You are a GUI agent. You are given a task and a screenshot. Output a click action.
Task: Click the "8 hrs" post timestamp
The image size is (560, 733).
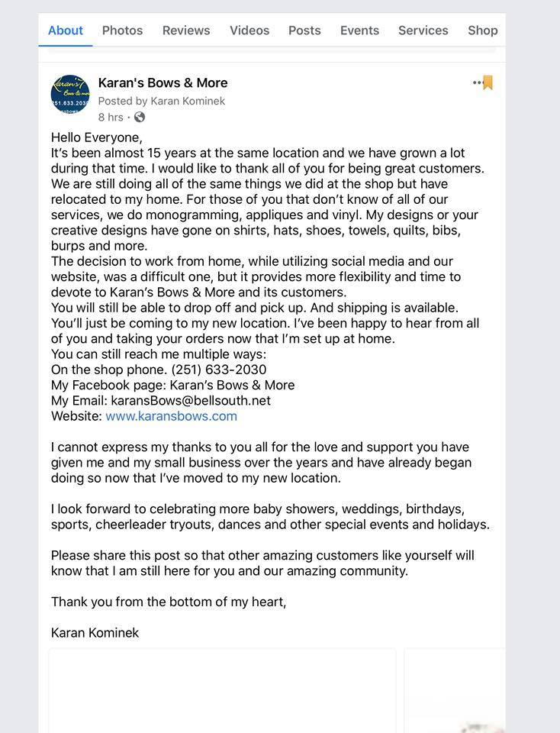(111, 118)
